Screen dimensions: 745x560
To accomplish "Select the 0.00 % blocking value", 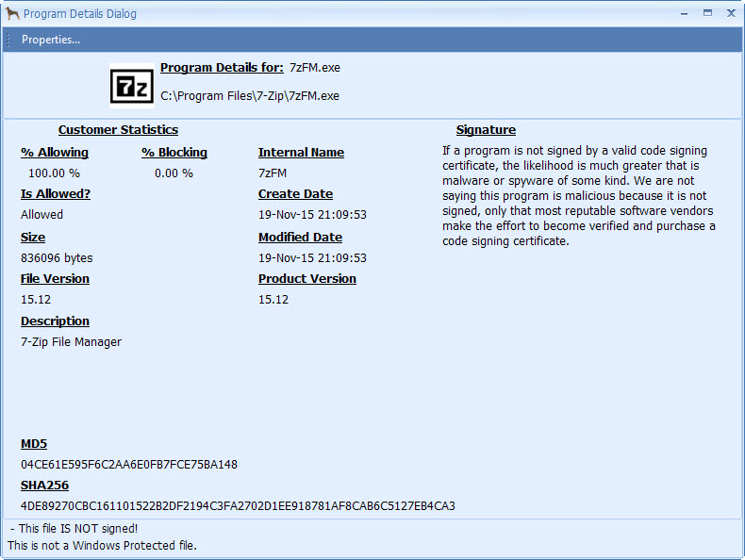I will click(174, 173).
